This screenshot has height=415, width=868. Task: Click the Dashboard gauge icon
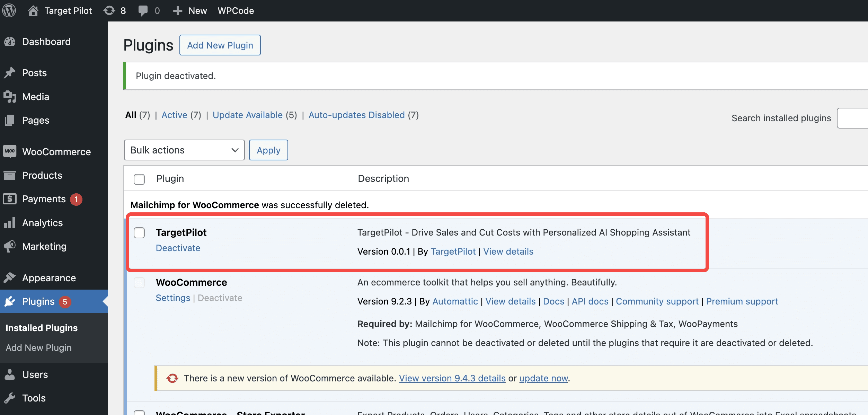pyautogui.click(x=10, y=42)
